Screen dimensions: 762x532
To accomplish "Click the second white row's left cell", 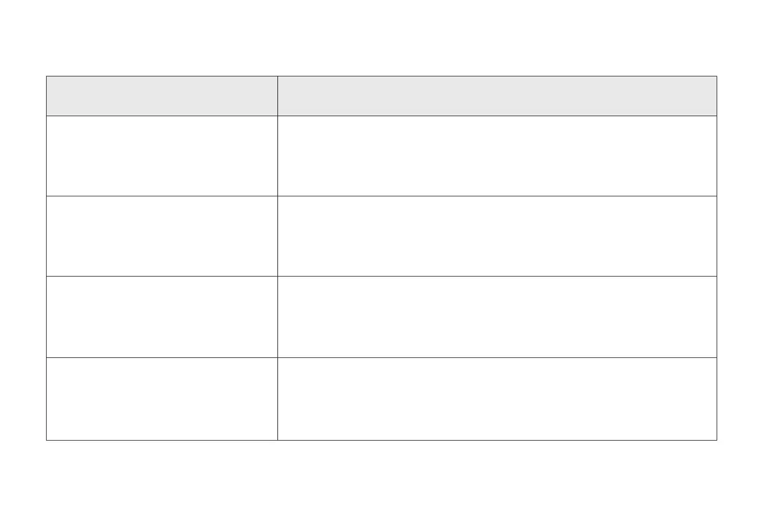I will (x=162, y=236).
